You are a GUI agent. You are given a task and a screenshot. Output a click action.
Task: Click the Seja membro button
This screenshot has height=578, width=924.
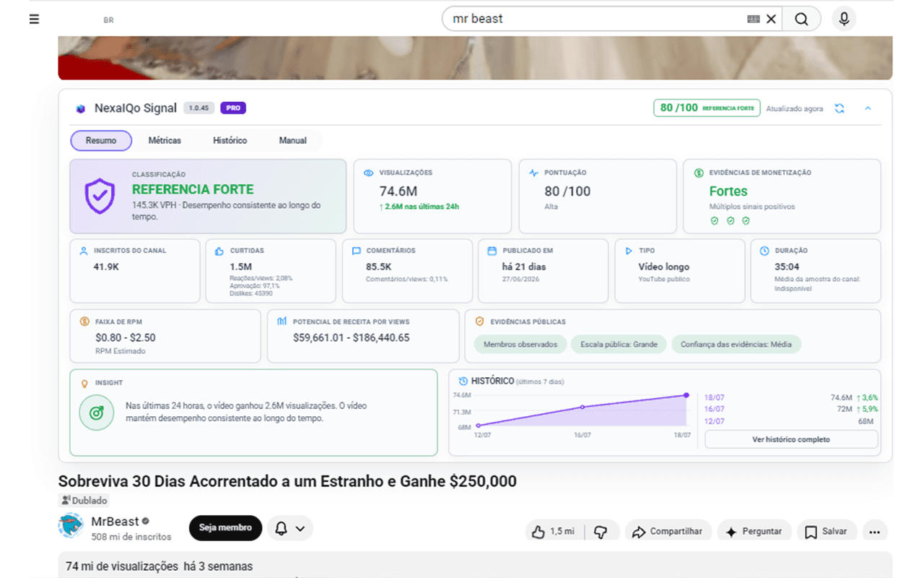click(225, 528)
